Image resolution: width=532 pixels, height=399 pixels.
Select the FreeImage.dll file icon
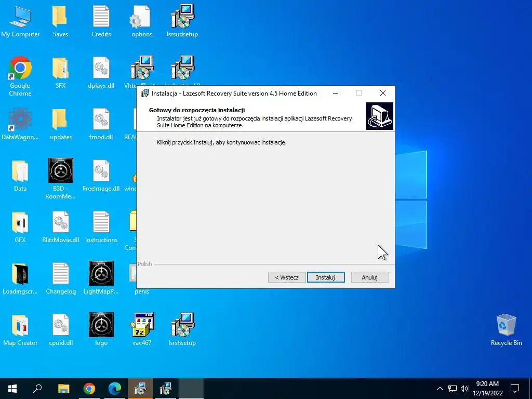coord(101,177)
